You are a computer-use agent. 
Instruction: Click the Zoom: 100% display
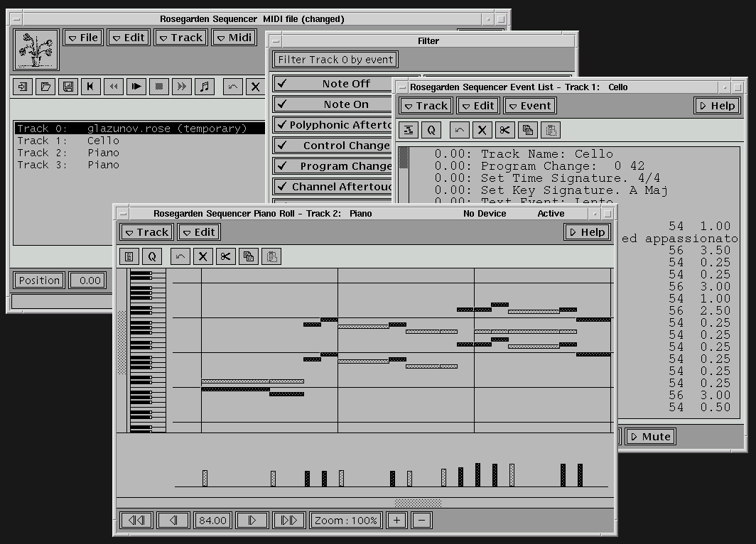(346, 521)
